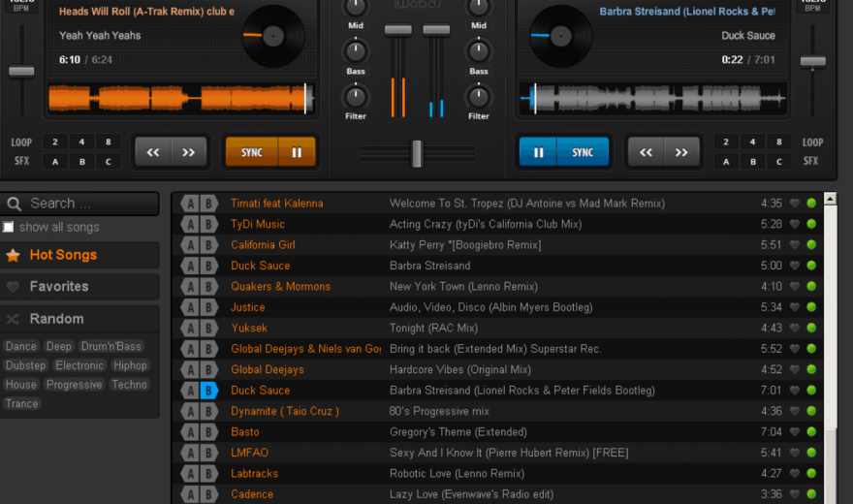Filter songs by Dance genre

coord(21,346)
